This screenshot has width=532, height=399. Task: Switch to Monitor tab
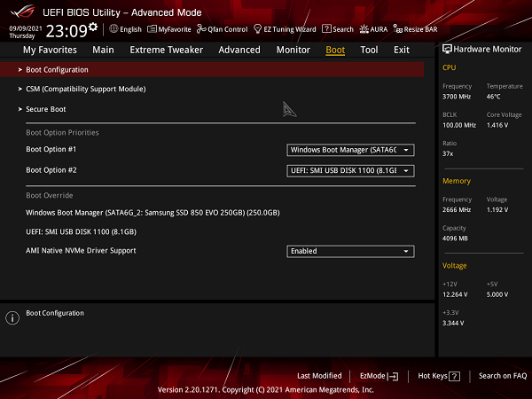tap(293, 50)
